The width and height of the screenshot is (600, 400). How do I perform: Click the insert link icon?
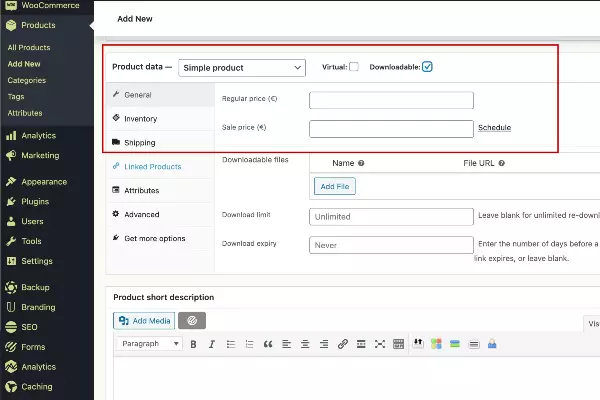click(343, 344)
